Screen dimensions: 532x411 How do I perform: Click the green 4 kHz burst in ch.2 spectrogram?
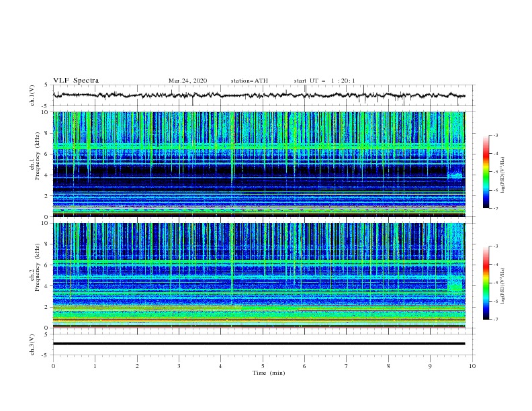pos(455,287)
